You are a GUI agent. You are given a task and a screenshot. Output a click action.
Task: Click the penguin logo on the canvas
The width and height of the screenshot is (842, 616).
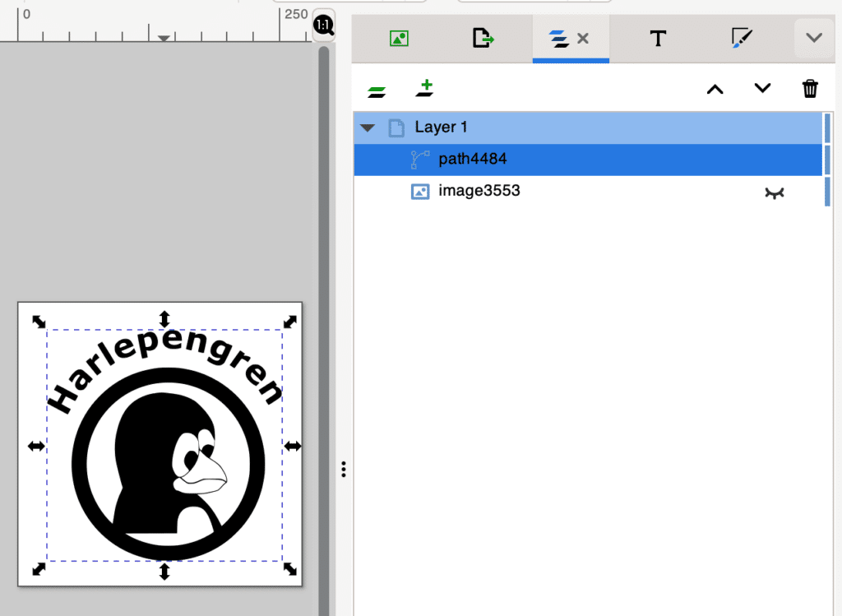click(169, 465)
